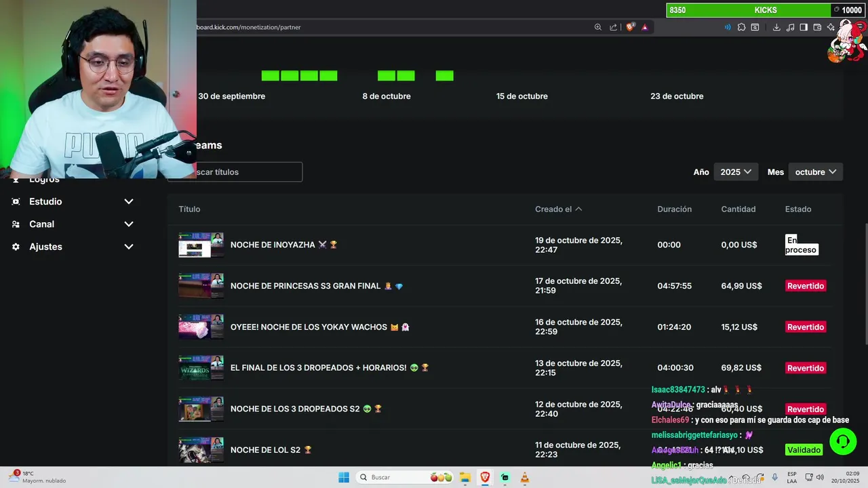Screen dimensions: 868x488
Task: Click the KICKS goal progress bar
Action: tap(765, 10)
